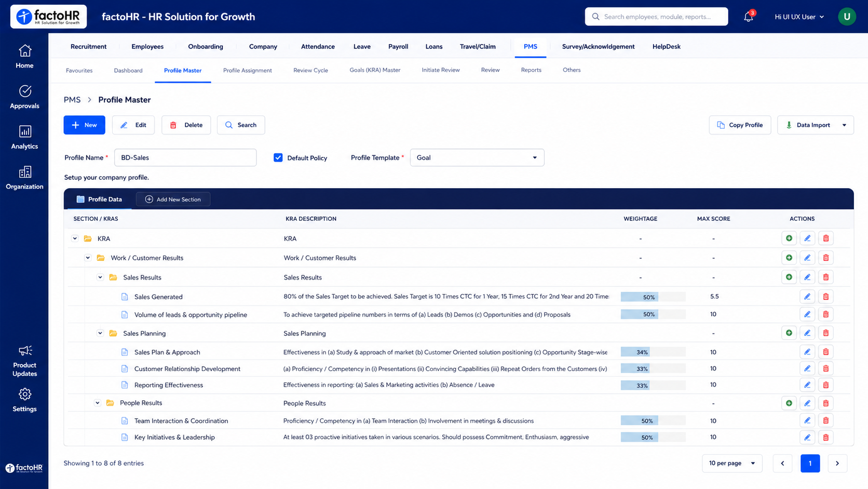Open Analytics in the sidebar
The height and width of the screenshot is (489, 868).
[24, 138]
